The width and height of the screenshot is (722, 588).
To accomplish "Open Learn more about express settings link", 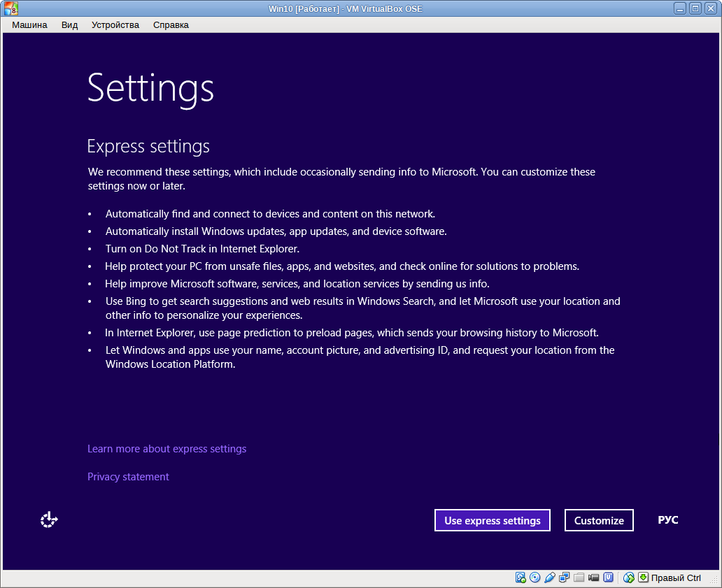I will pos(167,449).
